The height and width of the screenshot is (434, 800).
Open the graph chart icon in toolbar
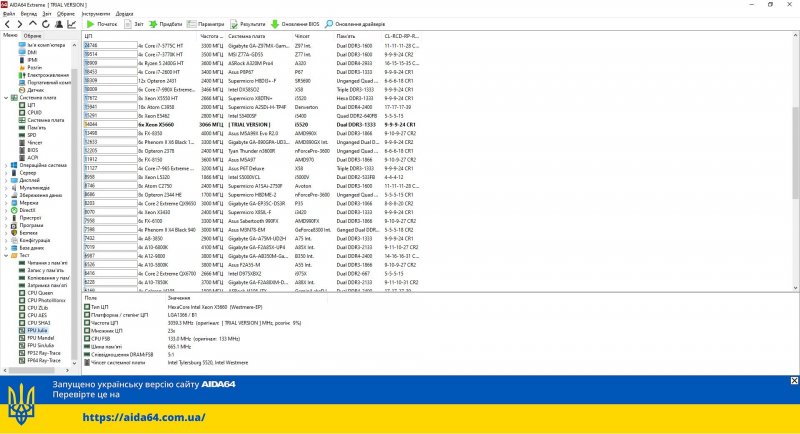click(74, 22)
